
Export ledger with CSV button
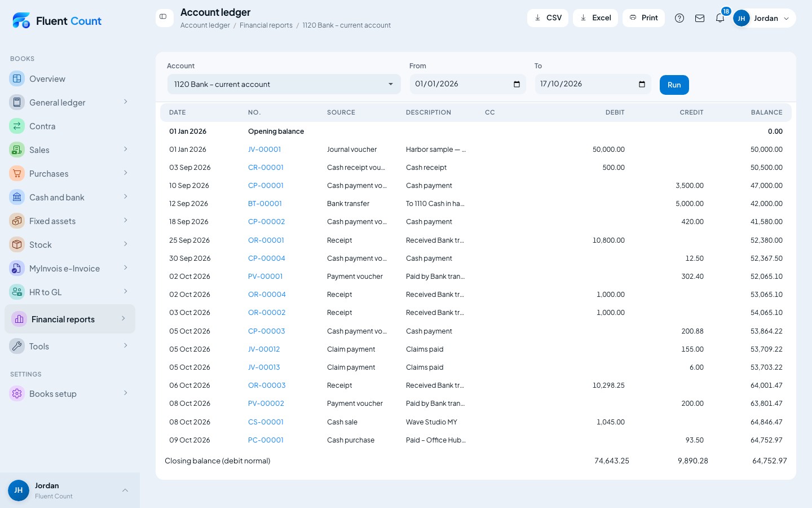click(x=548, y=18)
